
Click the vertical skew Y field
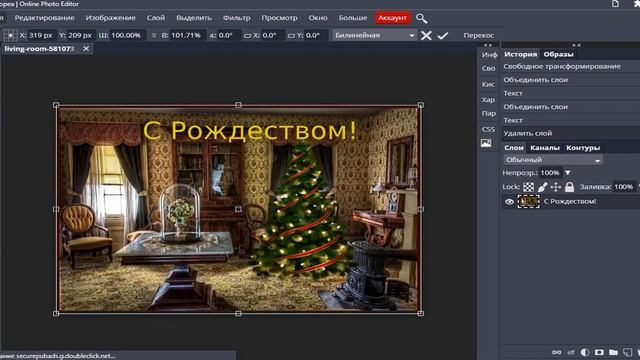point(316,36)
